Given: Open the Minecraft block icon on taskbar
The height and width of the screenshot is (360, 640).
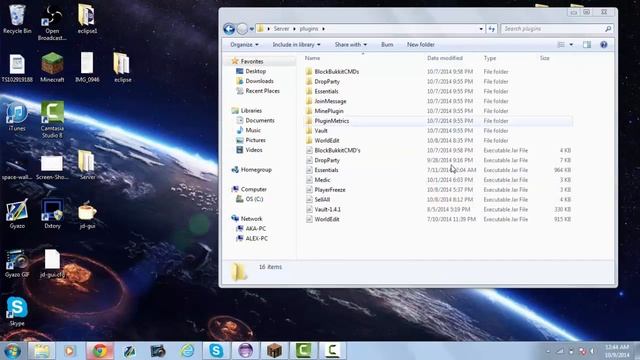Looking at the screenshot, I should click(274, 351).
